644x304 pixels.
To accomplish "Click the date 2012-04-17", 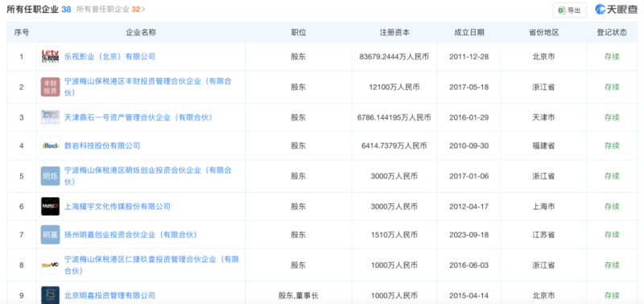I will (x=469, y=207).
